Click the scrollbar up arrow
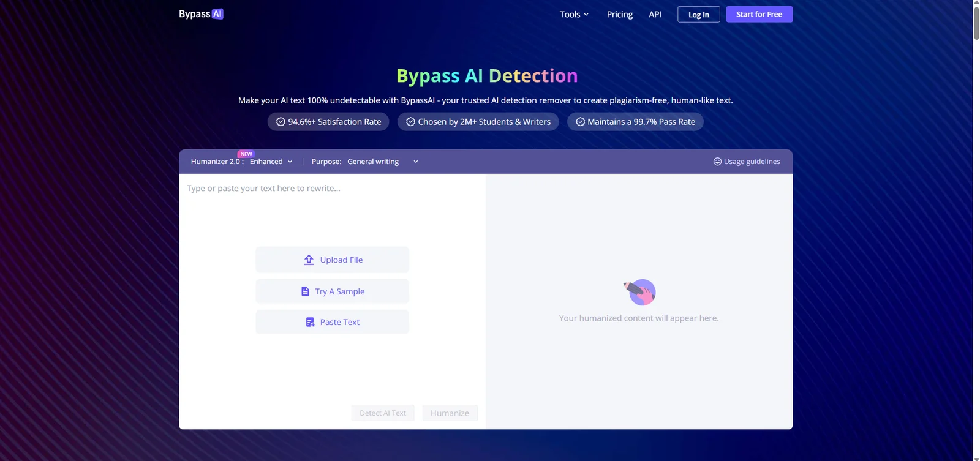The width and height of the screenshot is (980, 461). pyautogui.click(x=976, y=3)
